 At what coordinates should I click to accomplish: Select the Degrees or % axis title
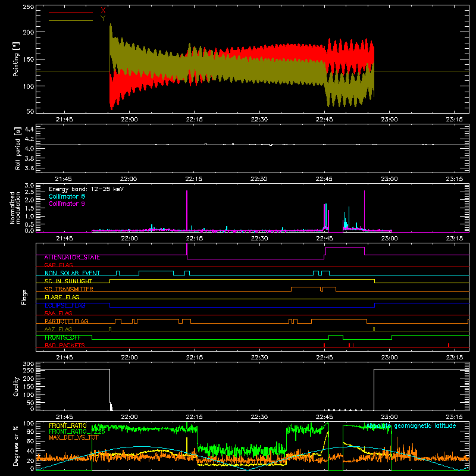coord(16,446)
